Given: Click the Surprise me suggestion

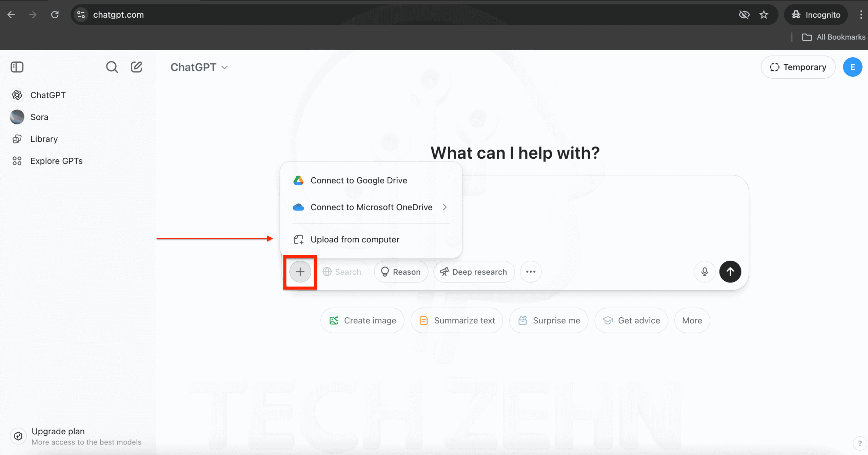Looking at the screenshot, I should (x=549, y=320).
